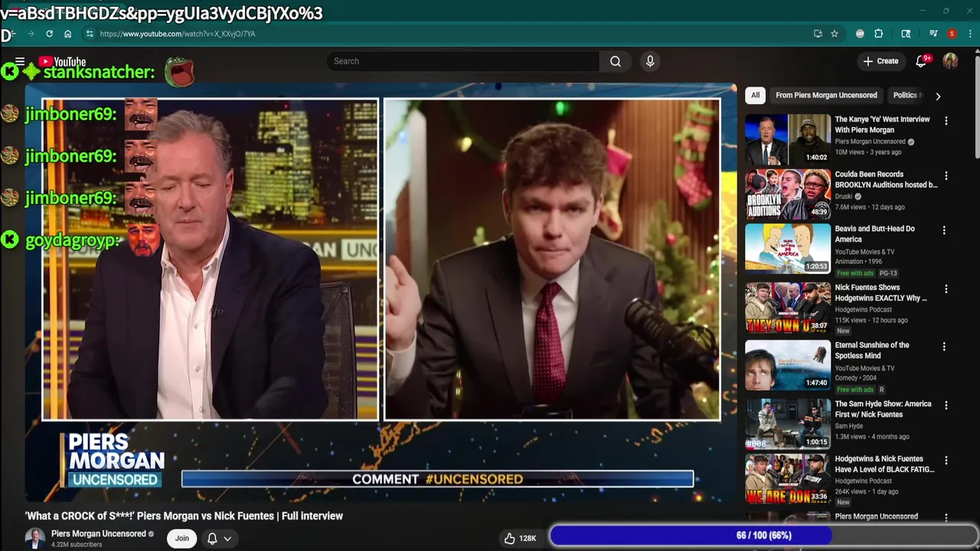Viewport: 980px width, 551px height.
Task: Click the video title 'What a CROCK of S***!'
Action: click(x=184, y=516)
